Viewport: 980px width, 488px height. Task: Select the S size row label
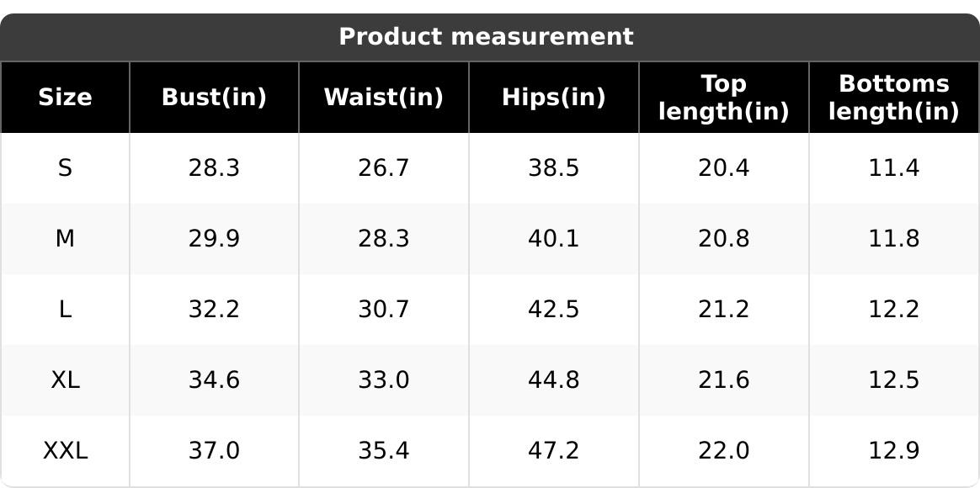(x=65, y=168)
